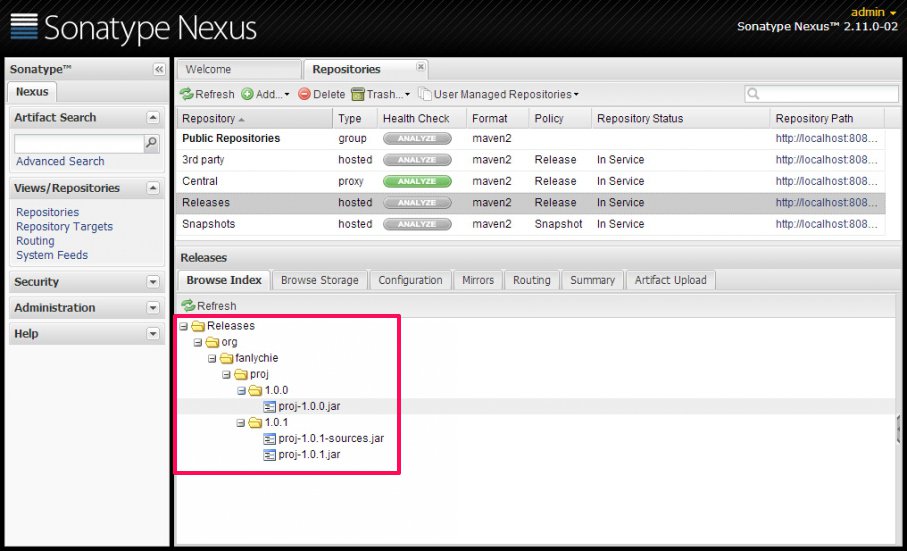Open the Routing tab in Releases
This screenshot has width=907, height=551.
(x=532, y=280)
